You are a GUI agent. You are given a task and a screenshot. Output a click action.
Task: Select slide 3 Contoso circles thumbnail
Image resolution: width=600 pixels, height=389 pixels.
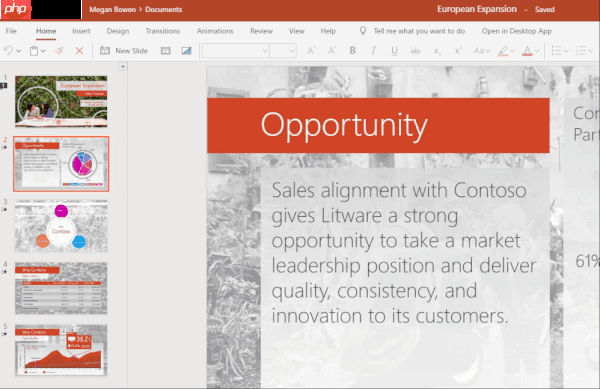[61, 226]
